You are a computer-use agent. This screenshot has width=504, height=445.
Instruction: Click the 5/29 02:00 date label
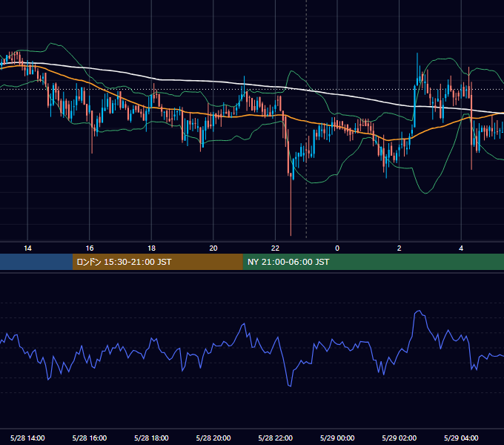(399, 438)
